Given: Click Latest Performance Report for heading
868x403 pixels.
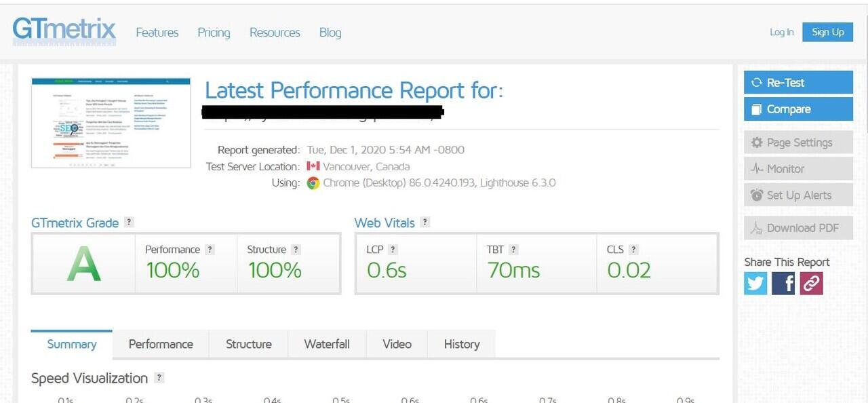Looking at the screenshot, I should (x=354, y=90).
